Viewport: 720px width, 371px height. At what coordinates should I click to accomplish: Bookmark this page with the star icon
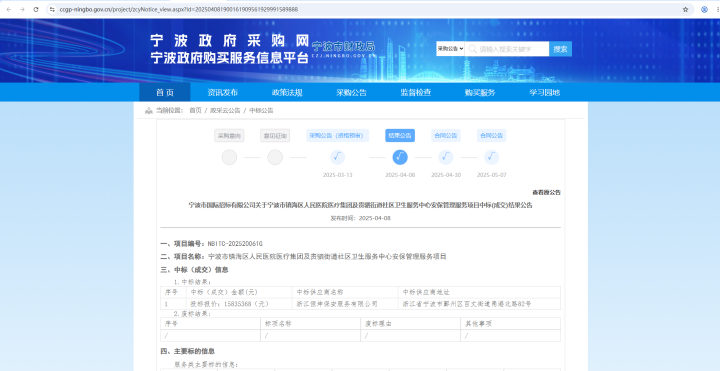(x=685, y=9)
